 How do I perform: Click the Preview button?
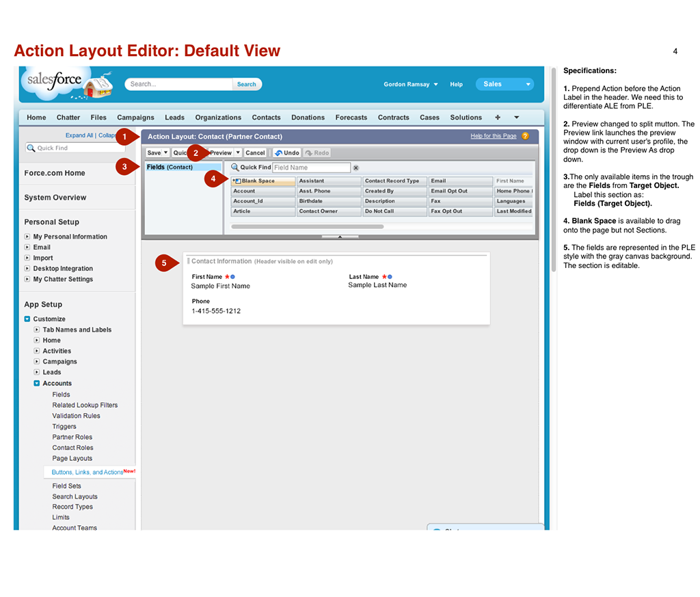pos(221,152)
